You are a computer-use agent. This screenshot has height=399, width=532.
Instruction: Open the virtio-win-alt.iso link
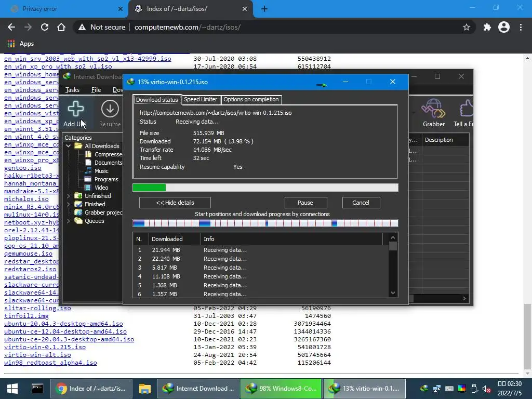click(x=37, y=355)
